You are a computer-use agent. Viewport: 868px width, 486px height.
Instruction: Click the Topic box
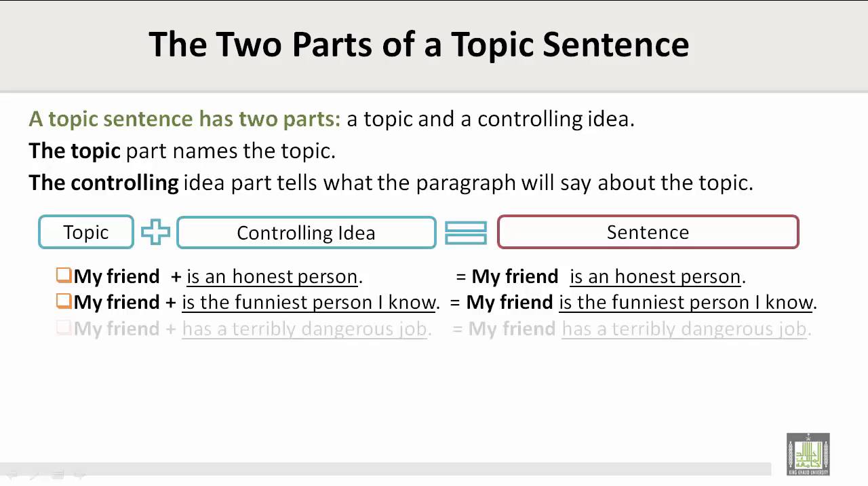pyautogui.click(x=86, y=232)
